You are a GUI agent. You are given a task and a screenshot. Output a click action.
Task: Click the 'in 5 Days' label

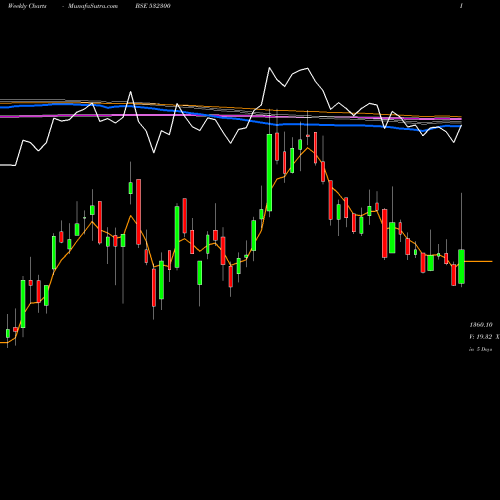[480, 349]
